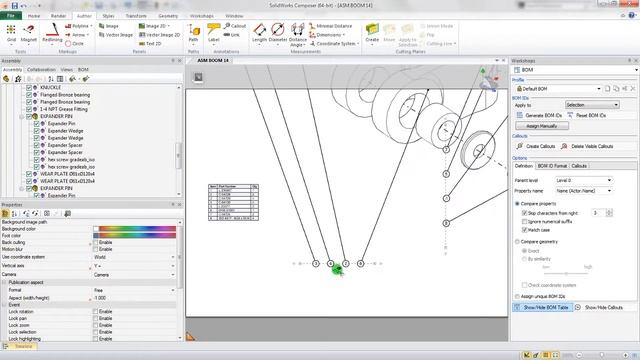This screenshot has height=360, width=640.
Task: Insert an Image panel
Action: (109, 26)
